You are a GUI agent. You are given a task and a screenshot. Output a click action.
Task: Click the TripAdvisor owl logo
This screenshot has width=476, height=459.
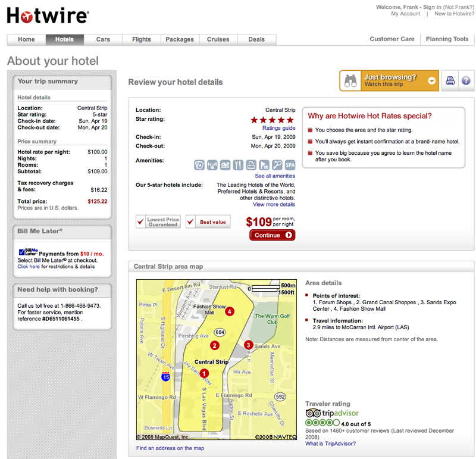click(x=313, y=413)
